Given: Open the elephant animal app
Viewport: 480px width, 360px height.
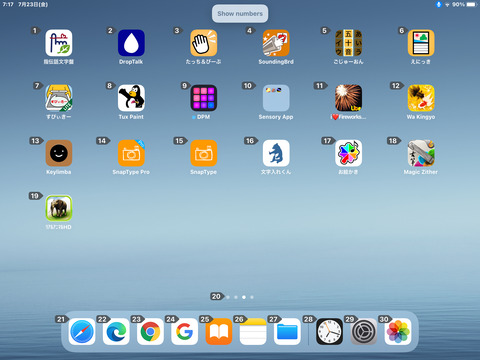Looking at the screenshot, I should [x=59, y=208].
